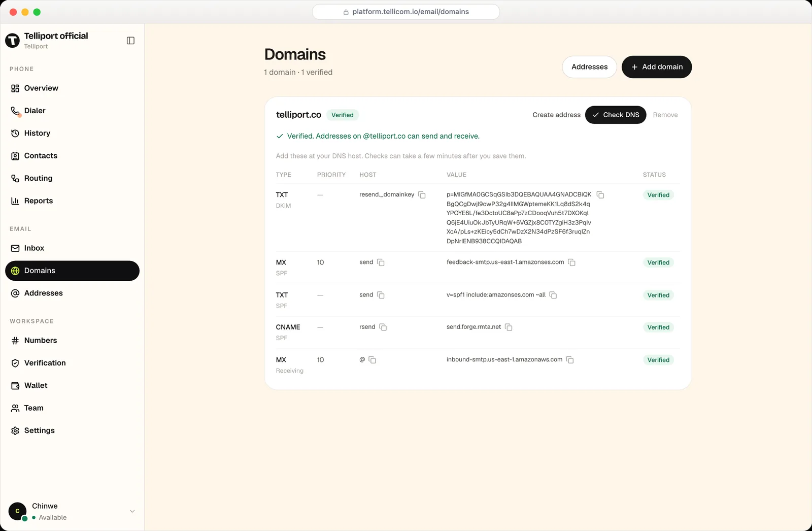
Task: Click the Verified status of the CNAME record
Action: point(658,327)
